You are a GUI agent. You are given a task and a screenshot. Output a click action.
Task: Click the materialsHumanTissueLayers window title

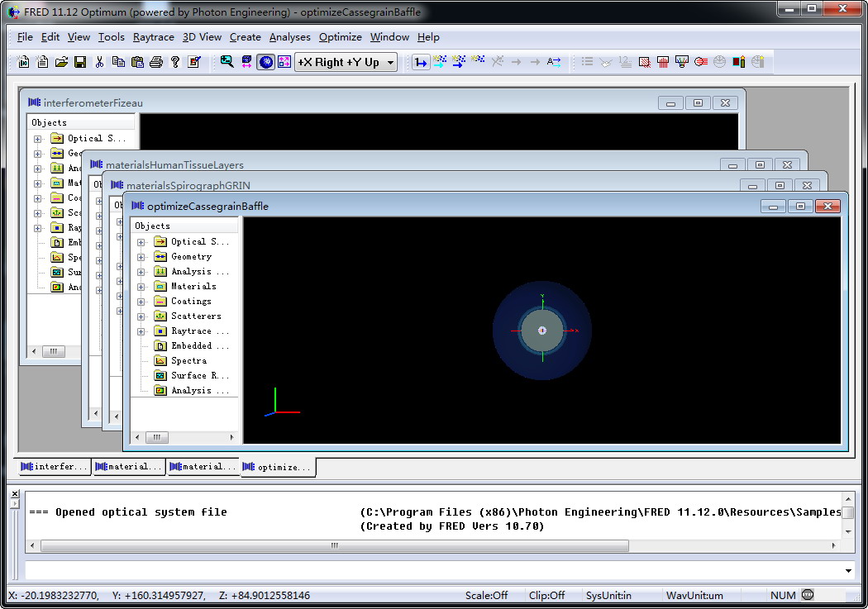174,164
